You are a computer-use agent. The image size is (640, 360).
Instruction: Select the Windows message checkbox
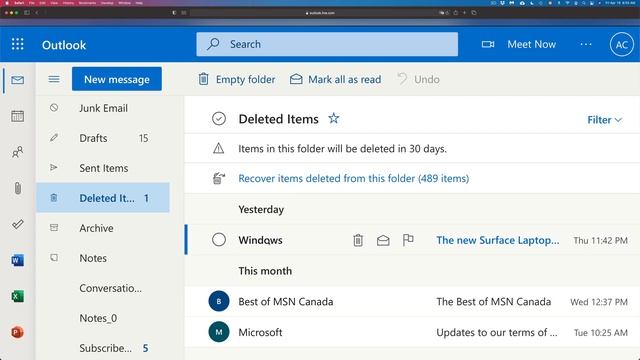tap(219, 240)
